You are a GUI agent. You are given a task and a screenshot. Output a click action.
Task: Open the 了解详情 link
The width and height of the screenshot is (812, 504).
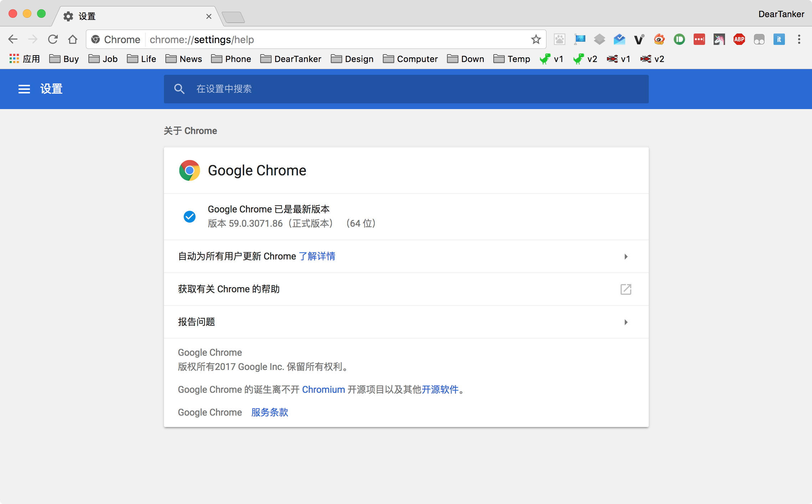[x=317, y=256]
